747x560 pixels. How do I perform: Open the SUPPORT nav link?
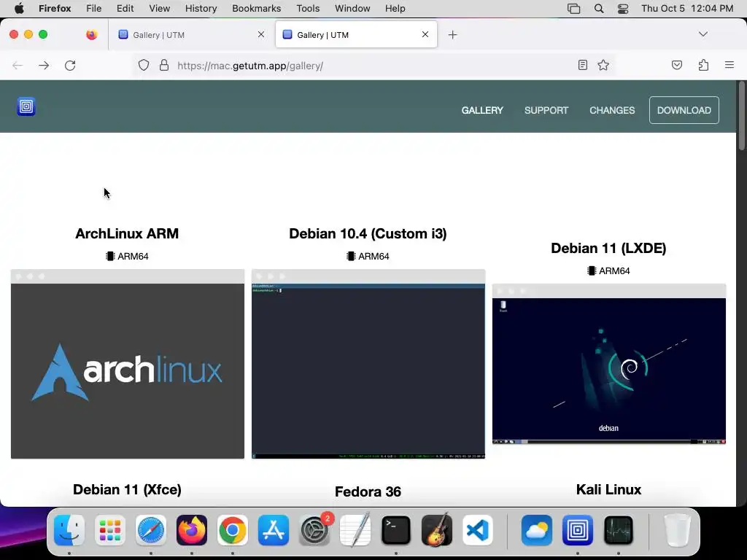546,111
